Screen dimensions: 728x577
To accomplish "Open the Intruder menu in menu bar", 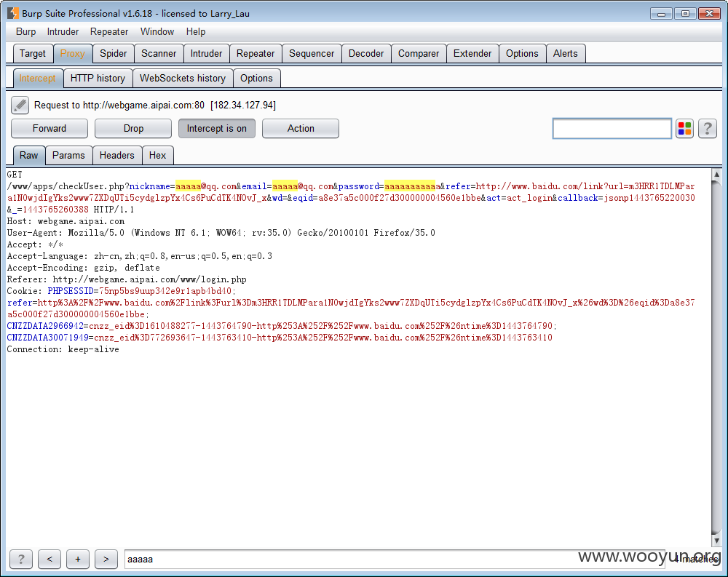I will [x=63, y=31].
